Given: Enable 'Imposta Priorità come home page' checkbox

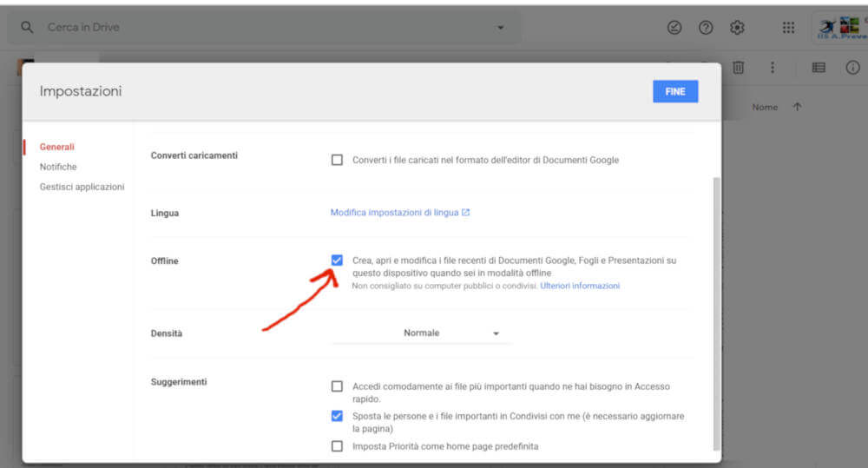Looking at the screenshot, I should (x=337, y=445).
